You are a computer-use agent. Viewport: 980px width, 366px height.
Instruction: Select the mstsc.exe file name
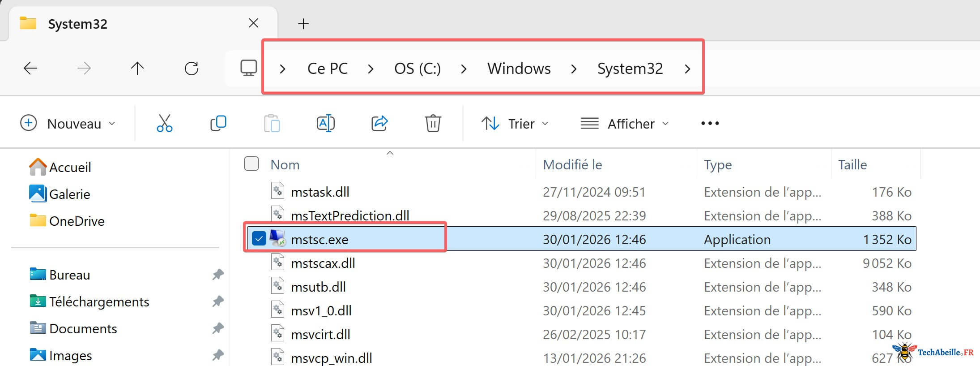click(320, 239)
